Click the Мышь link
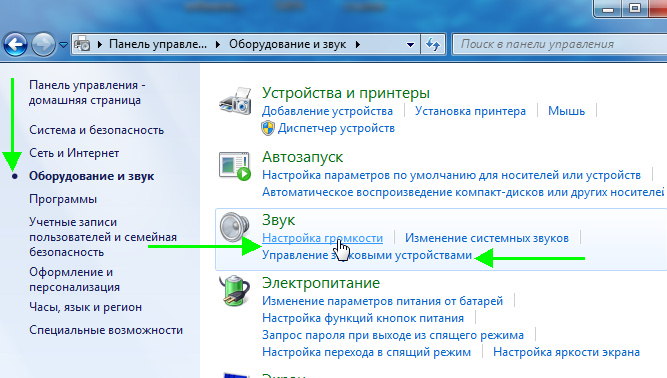This screenshot has width=667, height=378. (x=566, y=111)
